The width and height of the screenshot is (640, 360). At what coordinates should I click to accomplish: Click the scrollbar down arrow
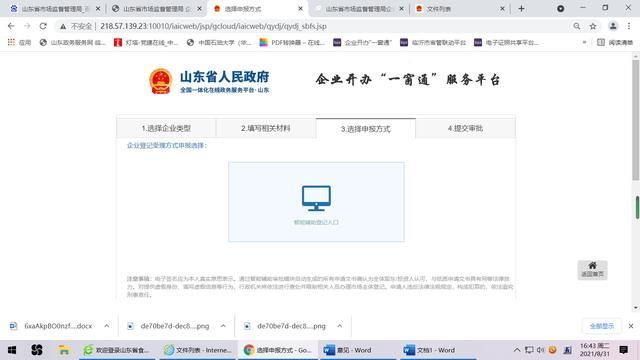(x=636, y=308)
